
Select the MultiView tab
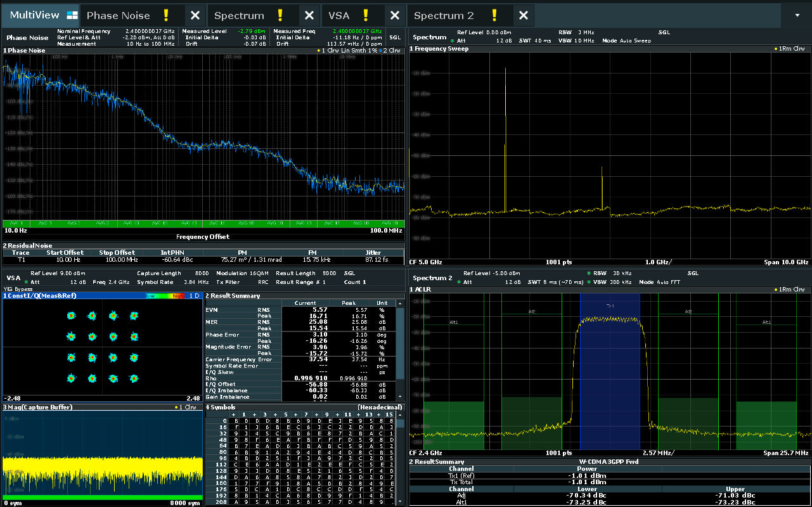pos(34,15)
